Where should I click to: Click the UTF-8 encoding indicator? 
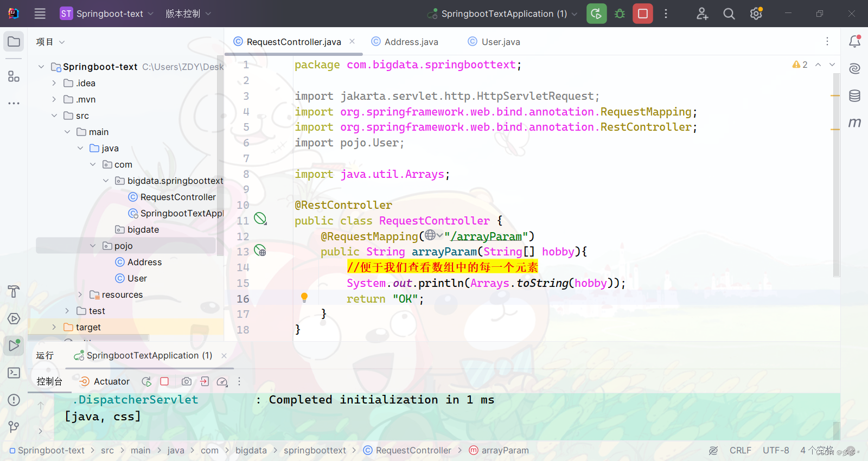click(776, 450)
